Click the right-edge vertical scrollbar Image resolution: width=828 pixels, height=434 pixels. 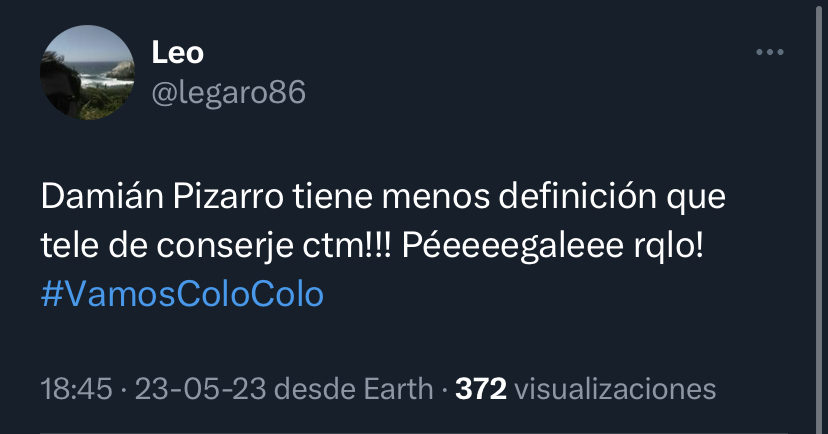pyautogui.click(x=820, y=217)
